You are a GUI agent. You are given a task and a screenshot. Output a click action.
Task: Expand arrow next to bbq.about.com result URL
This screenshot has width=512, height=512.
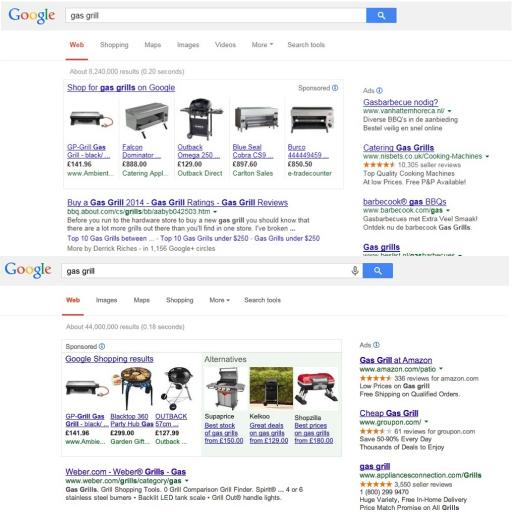(x=215, y=212)
